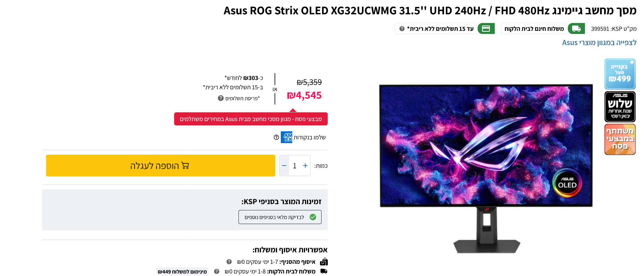Check full stock in additional branches

[x=280, y=217]
